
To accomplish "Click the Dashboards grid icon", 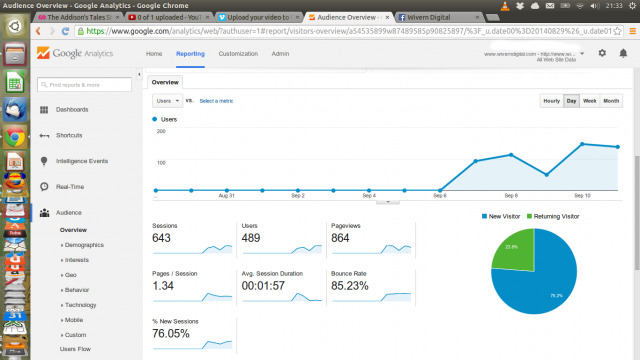I will click(x=44, y=109).
